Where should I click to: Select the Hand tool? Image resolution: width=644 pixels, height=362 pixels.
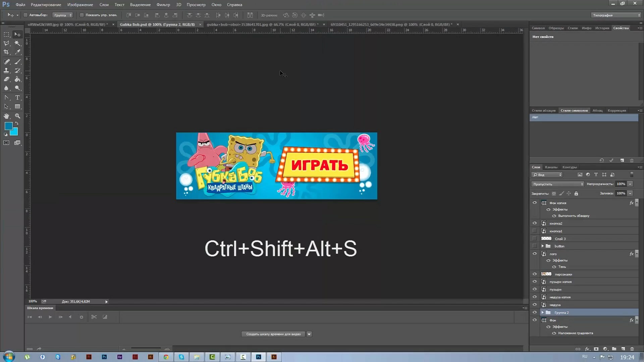coord(6,116)
